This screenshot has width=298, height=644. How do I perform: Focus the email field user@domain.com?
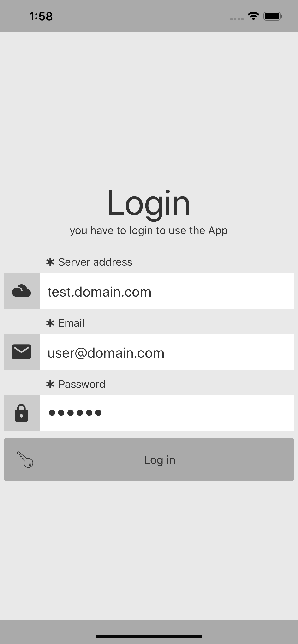click(167, 352)
